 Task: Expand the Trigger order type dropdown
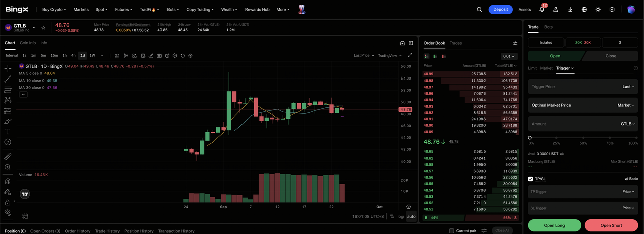[565, 68]
